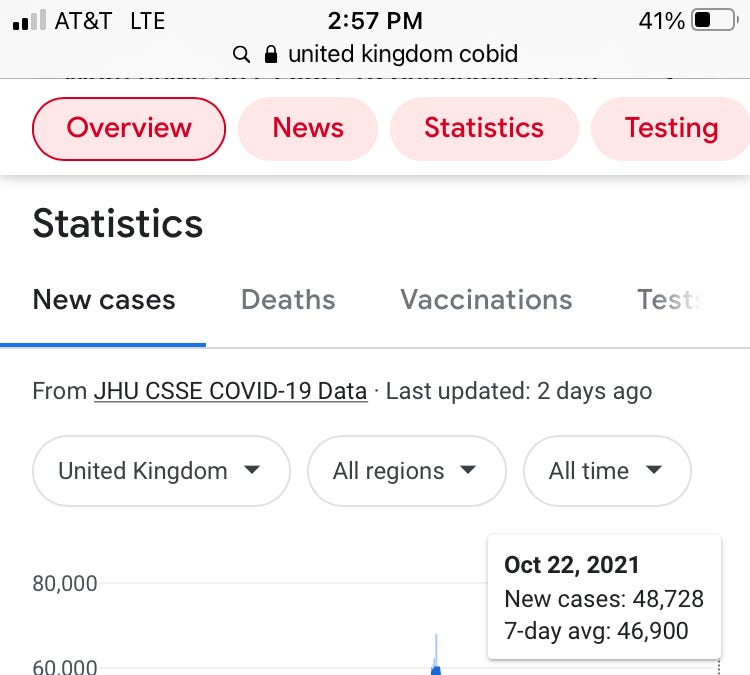Screen dimensions: 750x675
Task: Select the News chip
Action: tap(308, 128)
